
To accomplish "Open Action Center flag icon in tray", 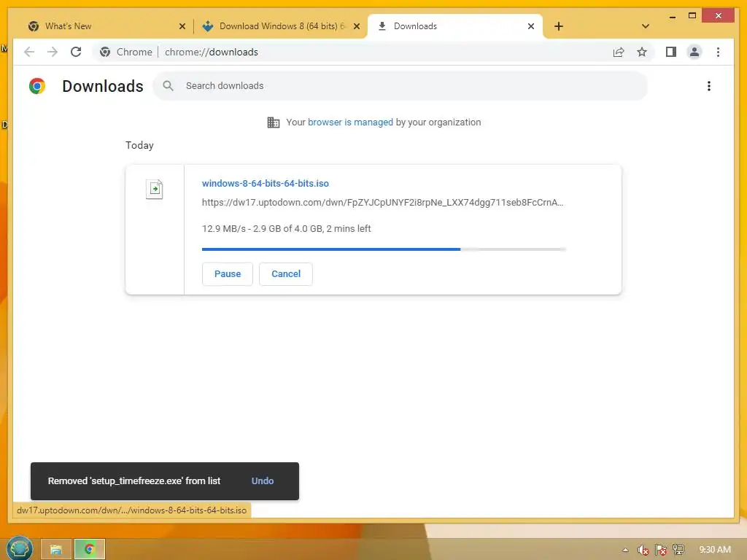I will pyautogui.click(x=661, y=550).
